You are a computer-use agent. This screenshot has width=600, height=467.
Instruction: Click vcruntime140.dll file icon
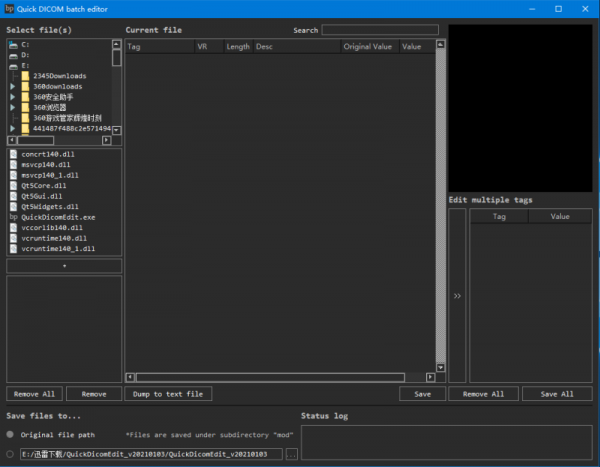click(x=13, y=238)
